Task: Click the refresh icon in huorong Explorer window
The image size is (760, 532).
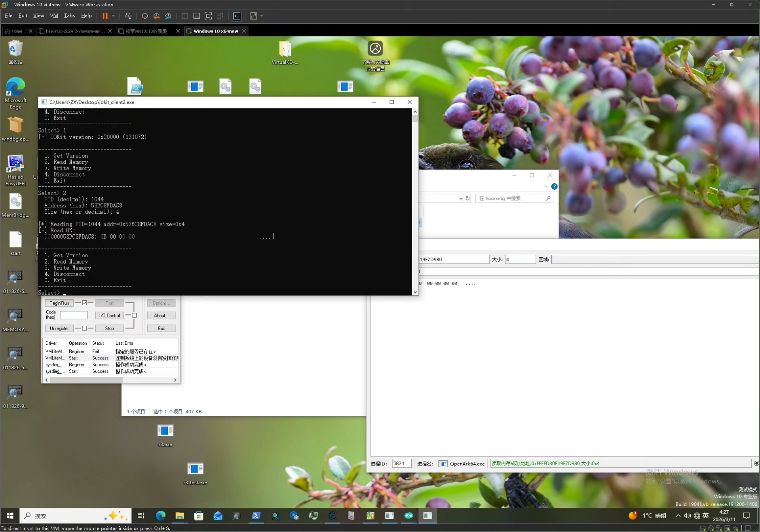Action: 467,198
